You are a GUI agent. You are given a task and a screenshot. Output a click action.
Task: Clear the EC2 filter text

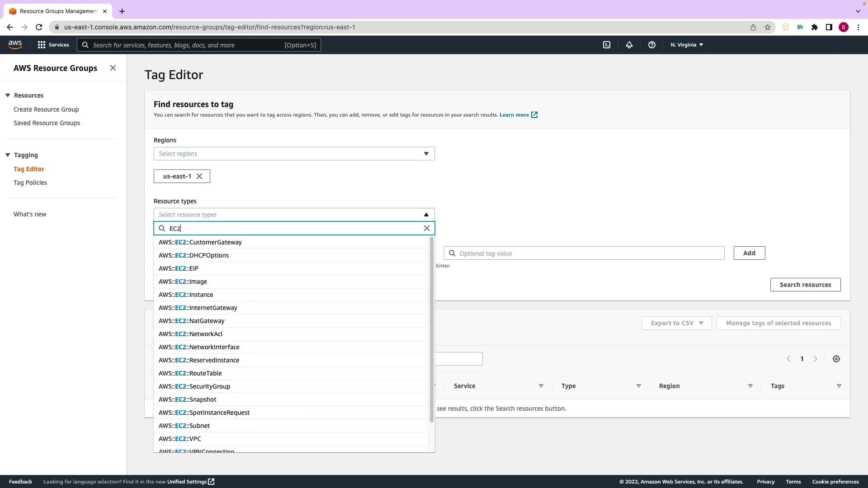(426, 228)
